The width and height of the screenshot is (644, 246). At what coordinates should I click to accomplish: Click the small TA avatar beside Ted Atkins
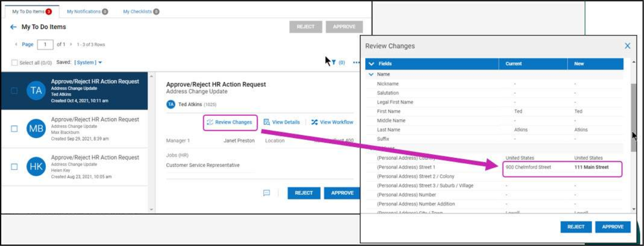170,104
